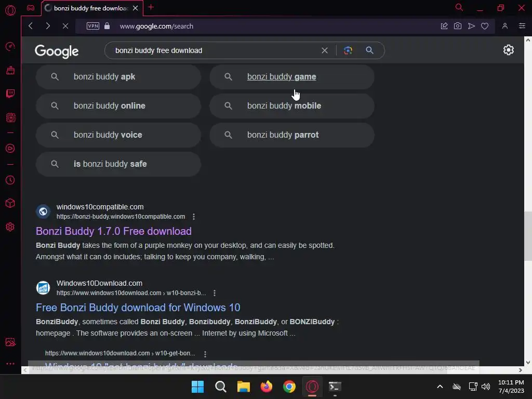The image size is (532, 399).
Task: Click Windows10Download.com site name
Action: click(99, 283)
